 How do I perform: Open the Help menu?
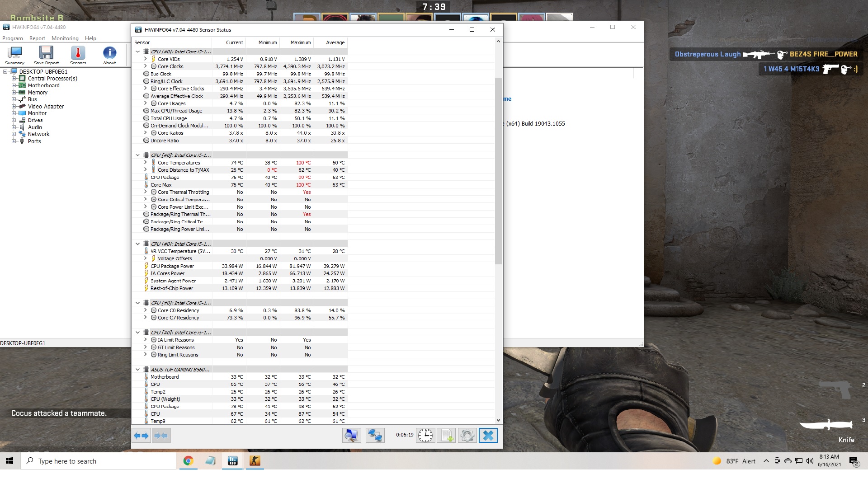click(90, 38)
